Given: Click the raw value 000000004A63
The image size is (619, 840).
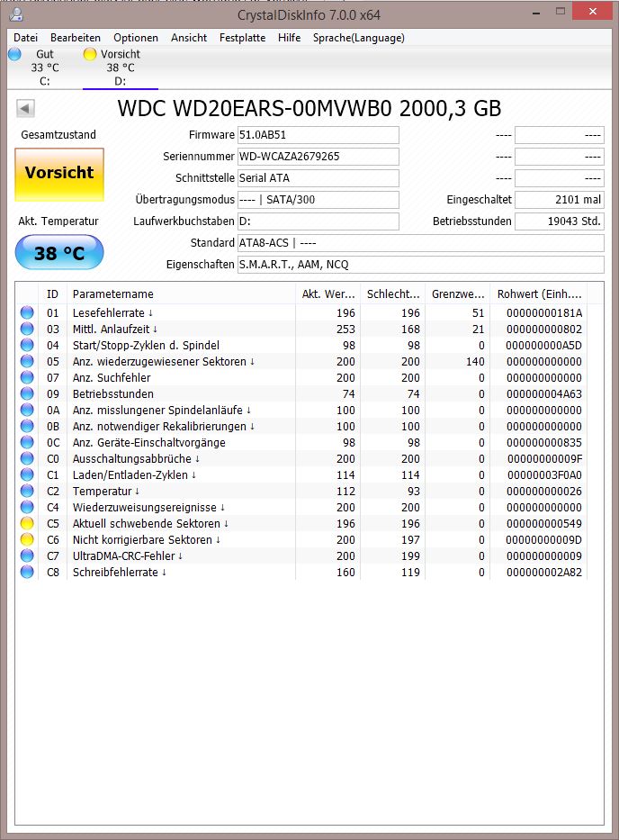Looking at the screenshot, I should (544, 393).
